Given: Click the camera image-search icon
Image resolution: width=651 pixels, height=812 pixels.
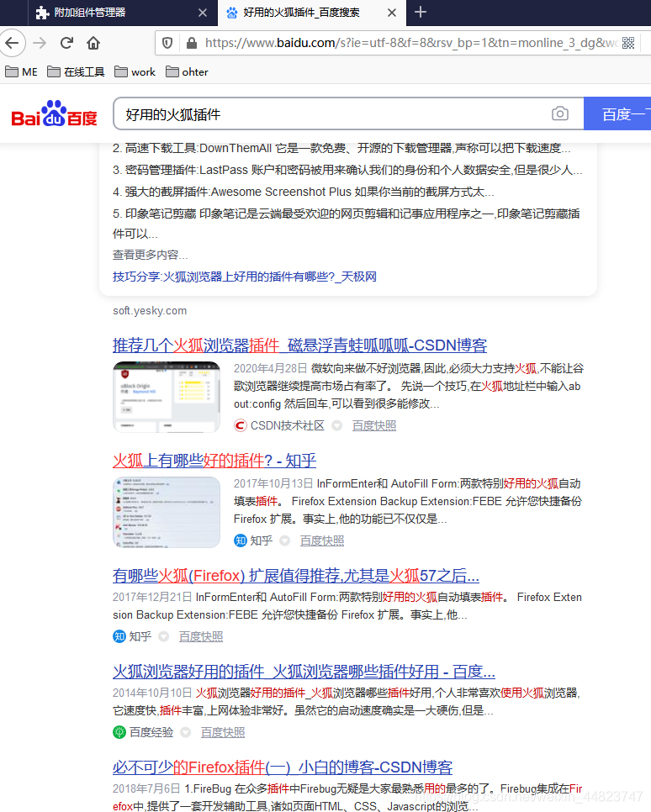Looking at the screenshot, I should (x=560, y=113).
